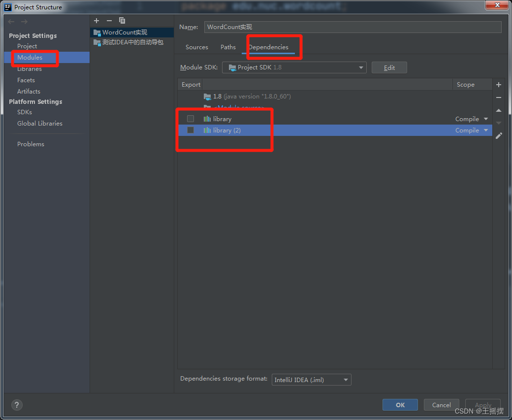Click the Edit SDK button
This screenshot has width=512, height=420.
point(389,67)
